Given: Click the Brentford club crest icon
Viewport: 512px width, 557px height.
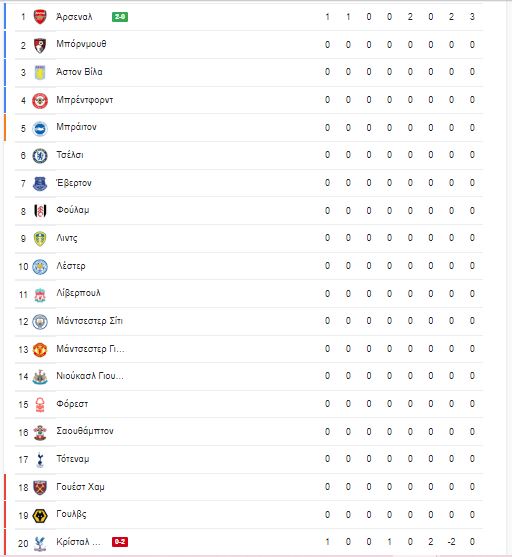Looking at the screenshot, I should pyautogui.click(x=40, y=101).
